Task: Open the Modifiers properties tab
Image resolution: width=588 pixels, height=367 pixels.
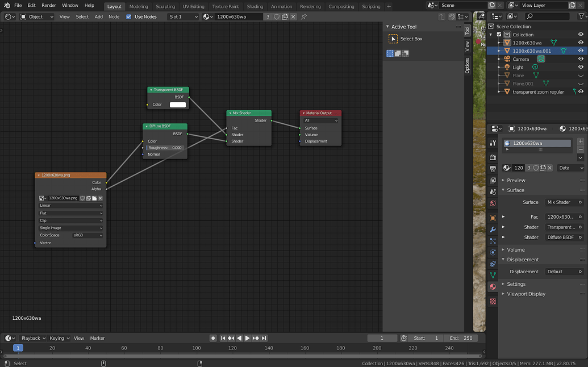Action: tap(493, 230)
